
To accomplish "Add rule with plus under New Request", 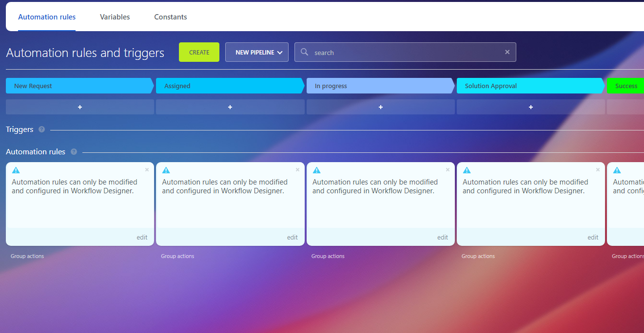I will click(x=80, y=107).
